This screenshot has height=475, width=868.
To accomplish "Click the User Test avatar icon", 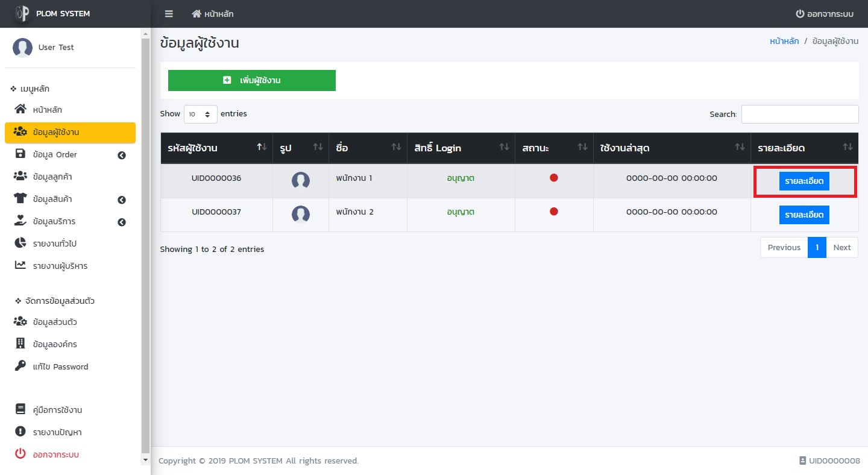I will click(x=22, y=48).
